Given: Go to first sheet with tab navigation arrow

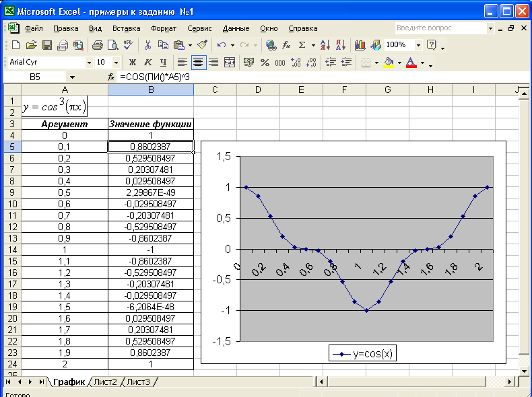Looking at the screenshot, I should 9,382.
